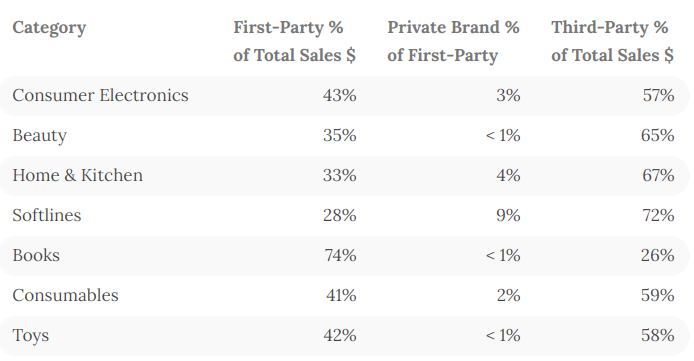This screenshot has width=694, height=361.
Task: Select the Beauty category cell
Action: point(39,136)
